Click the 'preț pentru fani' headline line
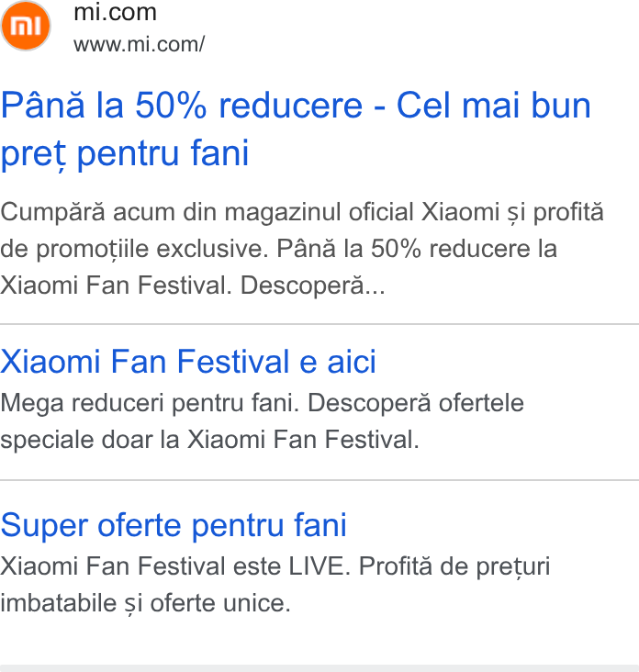 point(125,153)
